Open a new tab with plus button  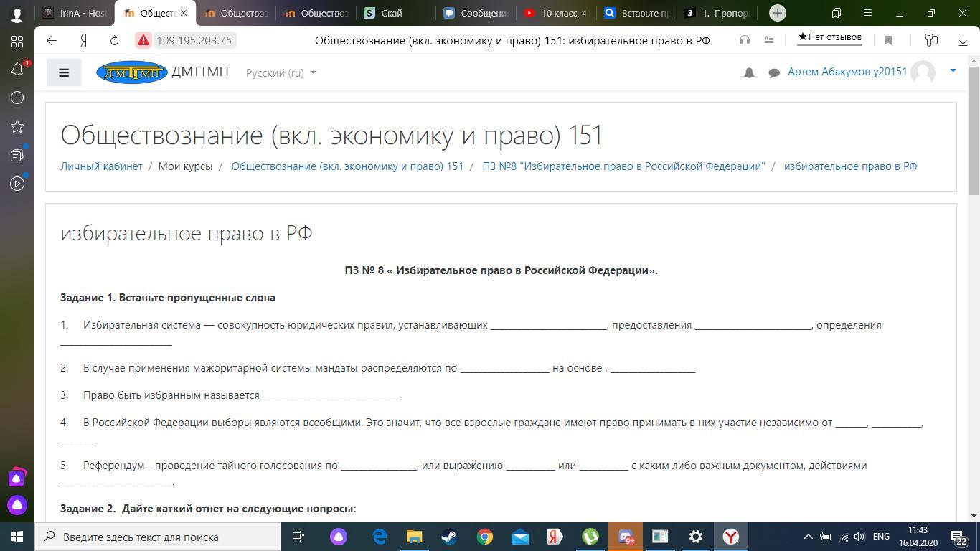point(777,13)
